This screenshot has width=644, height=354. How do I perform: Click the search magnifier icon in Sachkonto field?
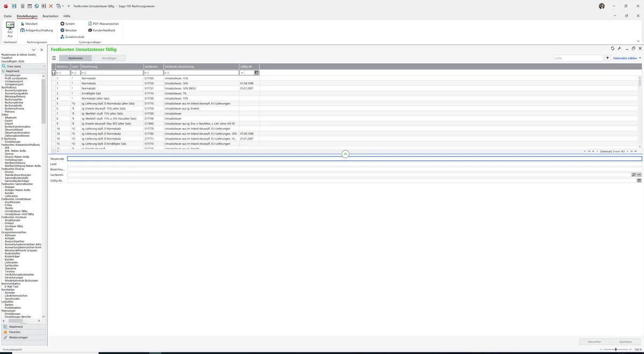pos(634,175)
